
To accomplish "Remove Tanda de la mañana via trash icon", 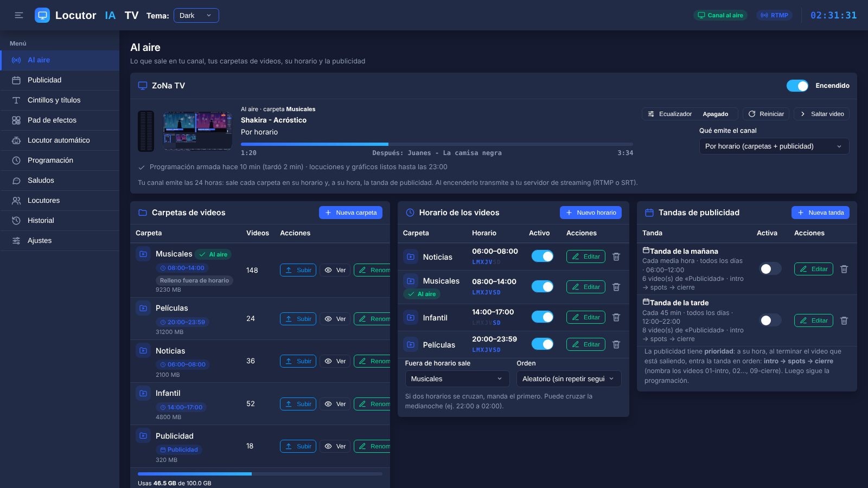I will coord(844,269).
